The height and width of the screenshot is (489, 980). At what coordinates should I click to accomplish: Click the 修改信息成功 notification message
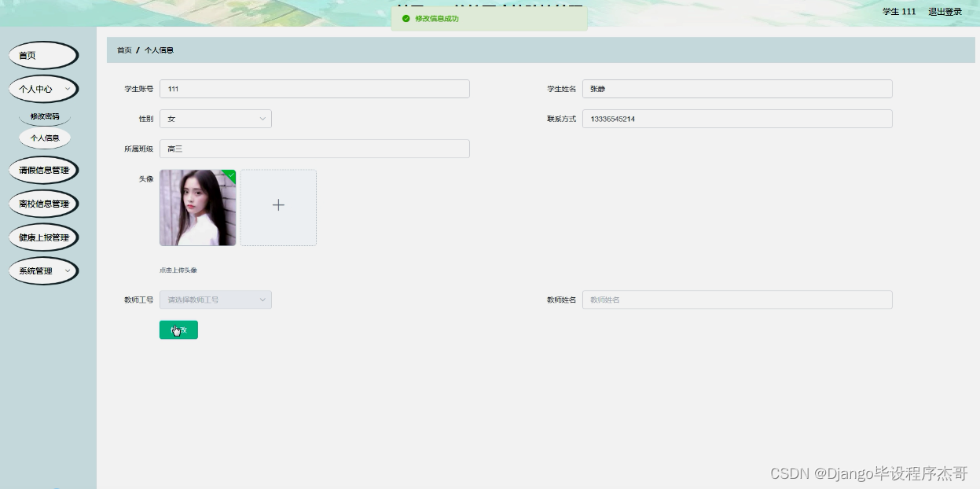point(437,18)
